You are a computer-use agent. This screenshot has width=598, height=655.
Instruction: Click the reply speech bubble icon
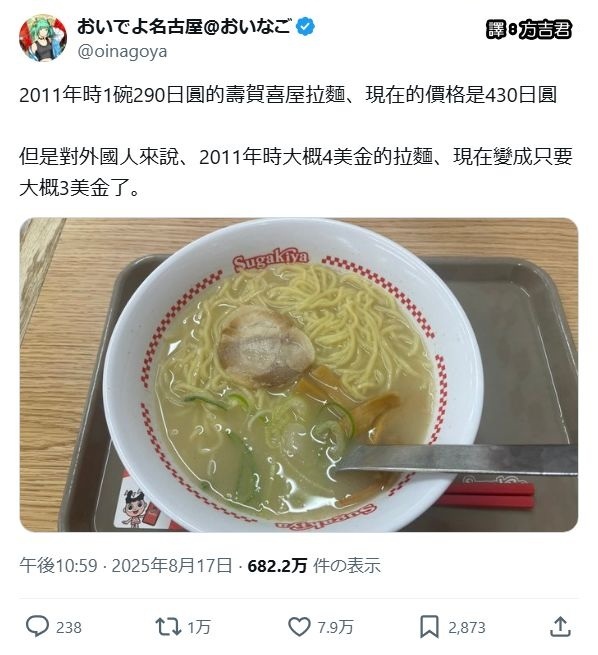(x=37, y=627)
